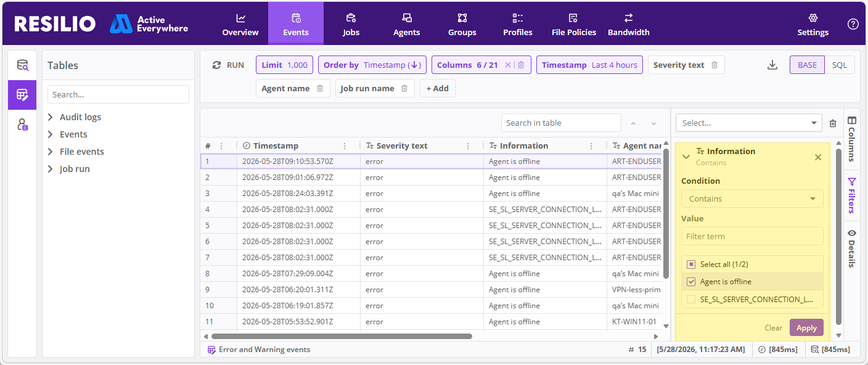Go to next table search match
The image size is (868, 365).
[653, 123]
